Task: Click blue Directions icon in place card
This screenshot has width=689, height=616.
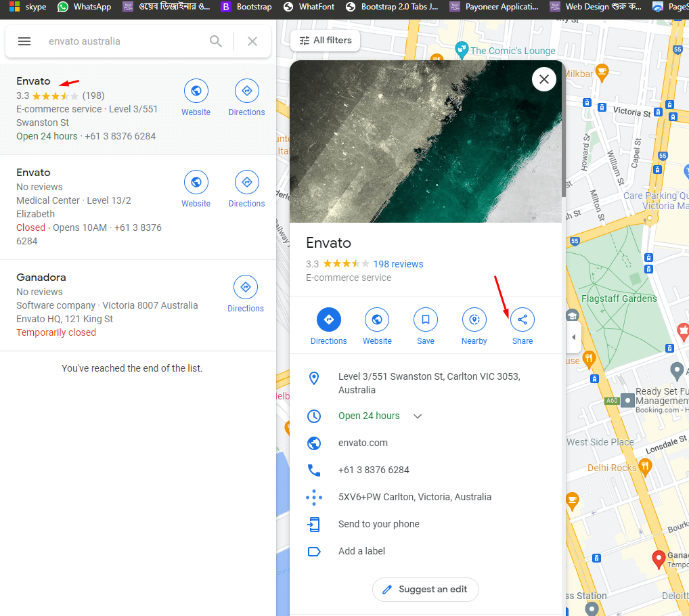Action: click(x=329, y=320)
